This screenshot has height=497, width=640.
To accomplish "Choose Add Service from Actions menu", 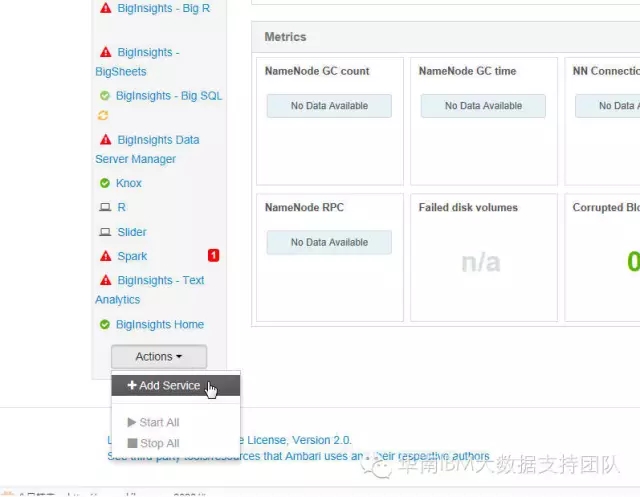I will click(x=176, y=386).
